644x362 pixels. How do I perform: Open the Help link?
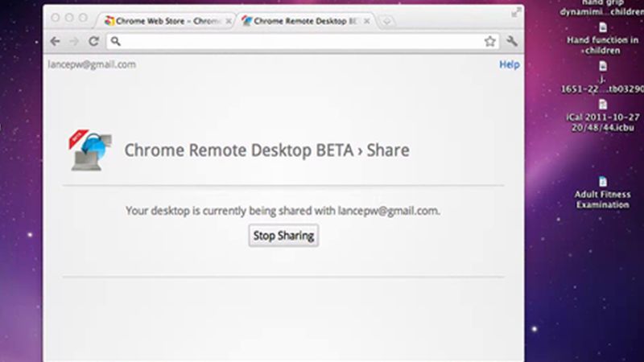[x=510, y=64]
